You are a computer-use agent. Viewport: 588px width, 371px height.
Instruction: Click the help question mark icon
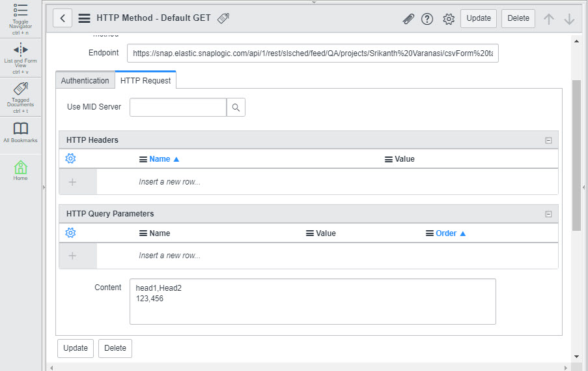click(427, 19)
